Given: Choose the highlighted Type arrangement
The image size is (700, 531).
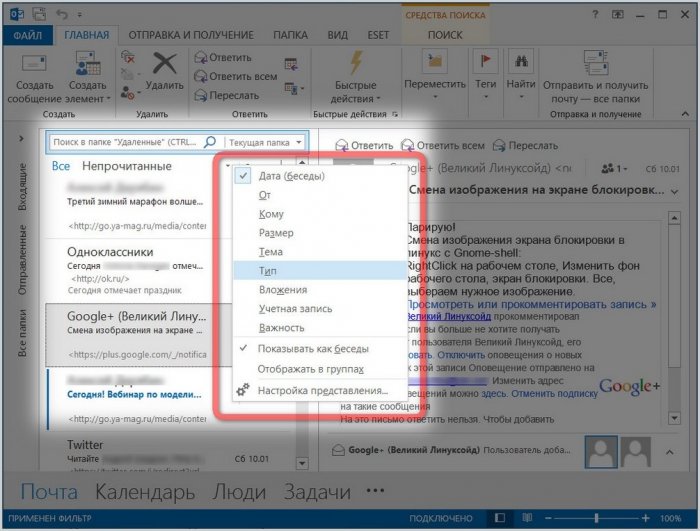Looking at the screenshot, I should pos(320,271).
